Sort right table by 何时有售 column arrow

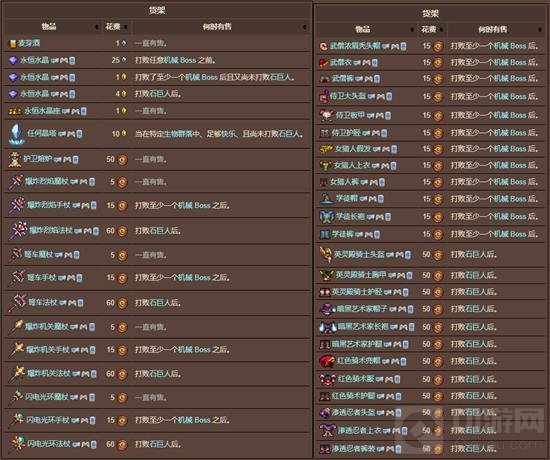(x=539, y=30)
